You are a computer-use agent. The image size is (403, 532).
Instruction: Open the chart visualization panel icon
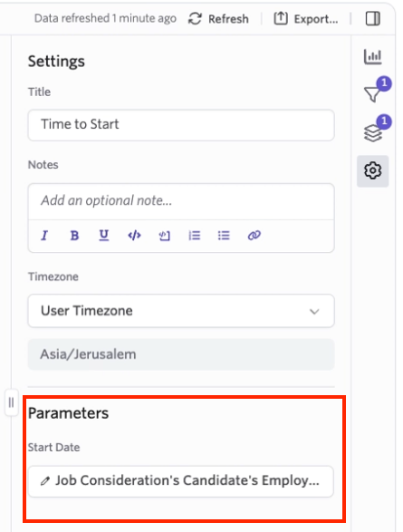[x=372, y=57]
